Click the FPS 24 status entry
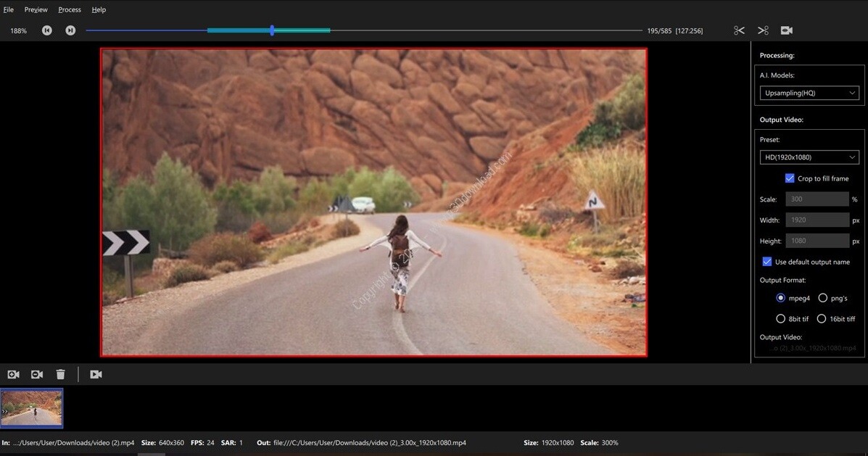Screen dimensions: 868x456 [202, 443]
